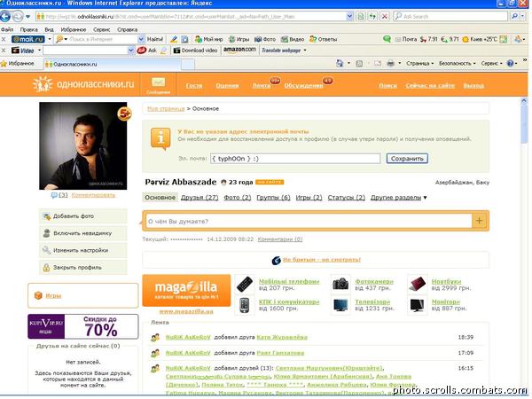Open the address bar dropdown arrow
The image size is (532, 399).
point(349,16)
